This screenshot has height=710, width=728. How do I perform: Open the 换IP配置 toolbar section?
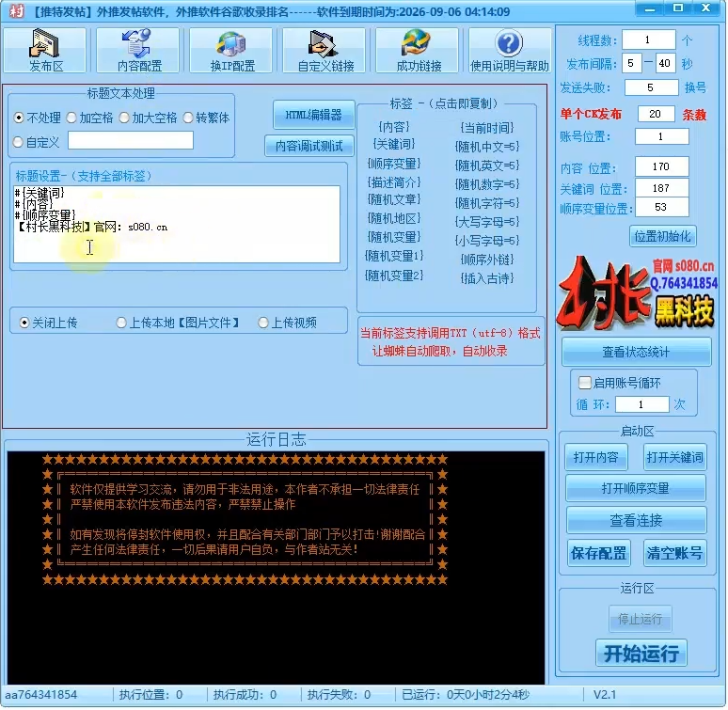[231, 50]
